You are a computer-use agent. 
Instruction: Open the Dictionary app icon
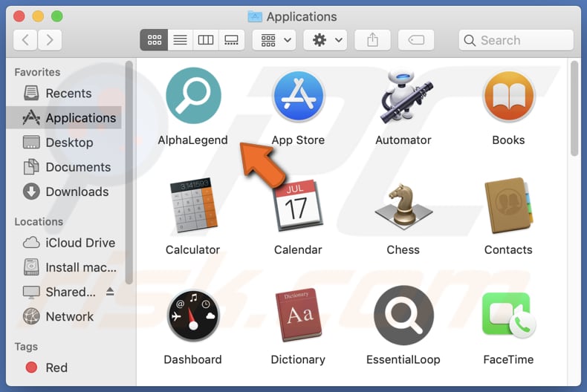(298, 316)
